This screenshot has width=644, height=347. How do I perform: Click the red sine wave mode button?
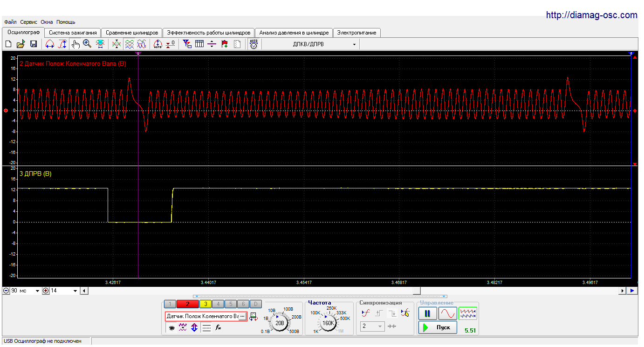pos(447,313)
